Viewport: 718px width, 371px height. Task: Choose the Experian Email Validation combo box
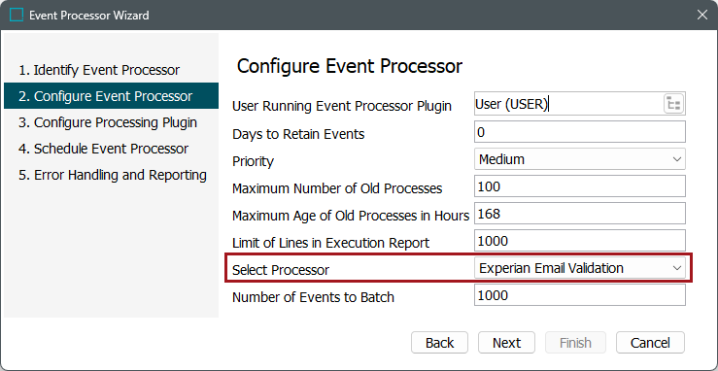tap(580, 268)
